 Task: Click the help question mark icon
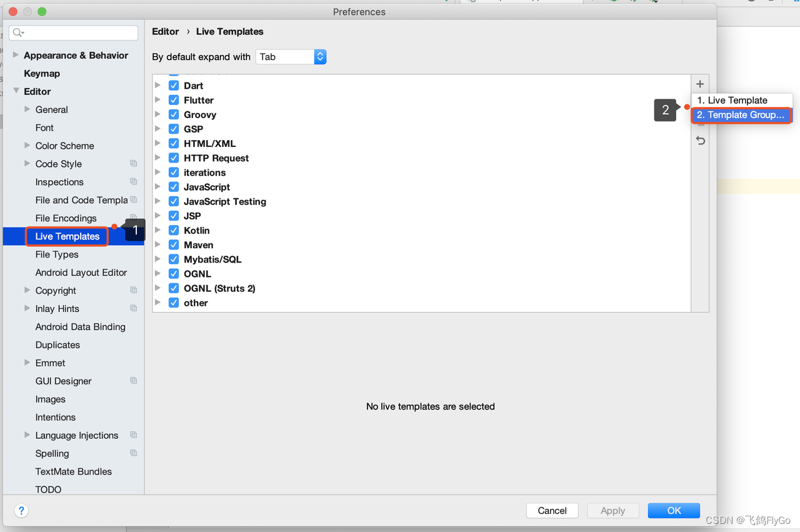click(x=21, y=511)
